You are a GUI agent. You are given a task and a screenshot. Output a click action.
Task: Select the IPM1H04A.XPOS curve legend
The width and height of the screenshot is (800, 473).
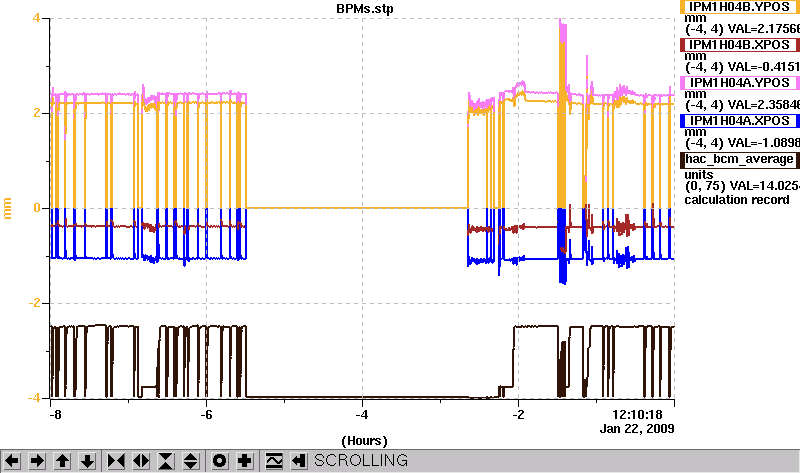(739, 121)
